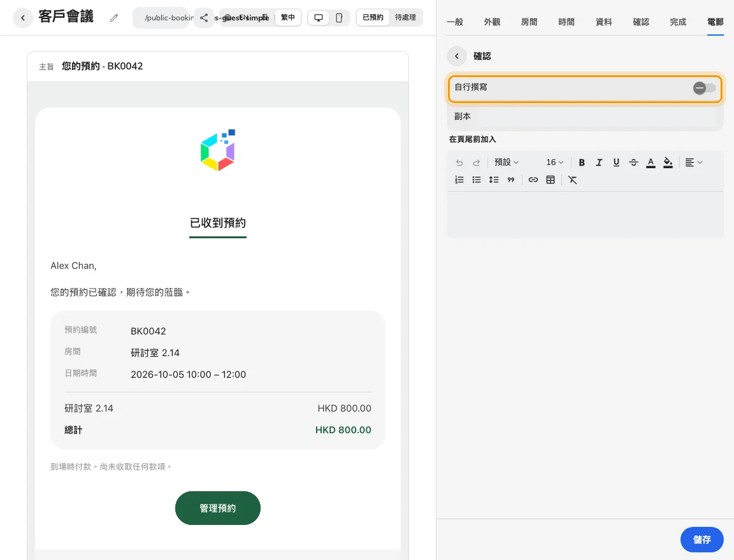Open the text alignment dropdown
Screen dimensions: 734x560
[x=694, y=162]
